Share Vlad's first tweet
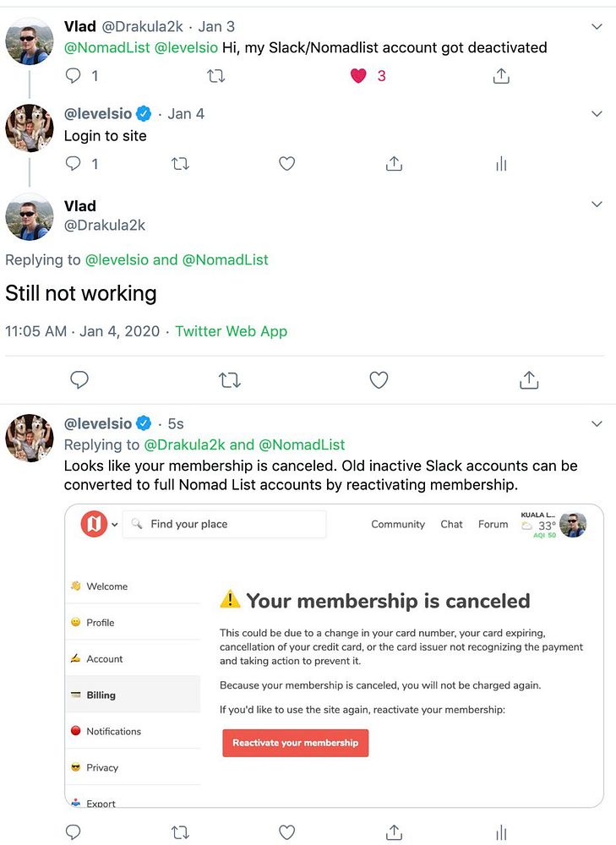Viewport: 616px width, 845px height. [x=501, y=76]
